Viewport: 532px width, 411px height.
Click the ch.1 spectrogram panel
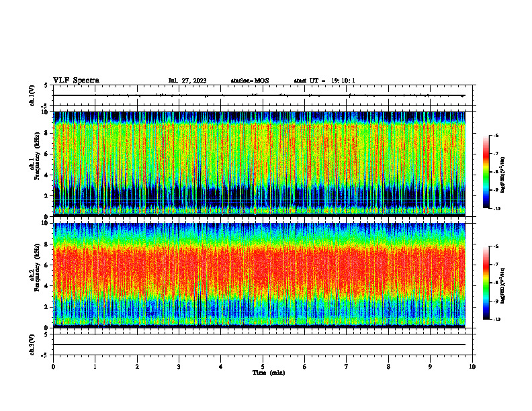tap(259, 164)
